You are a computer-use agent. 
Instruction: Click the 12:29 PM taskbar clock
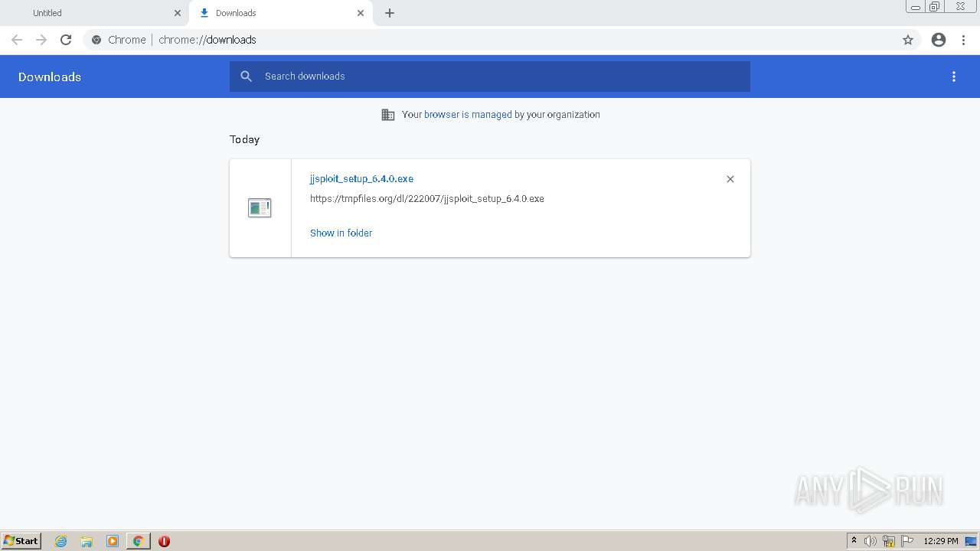click(x=941, y=541)
